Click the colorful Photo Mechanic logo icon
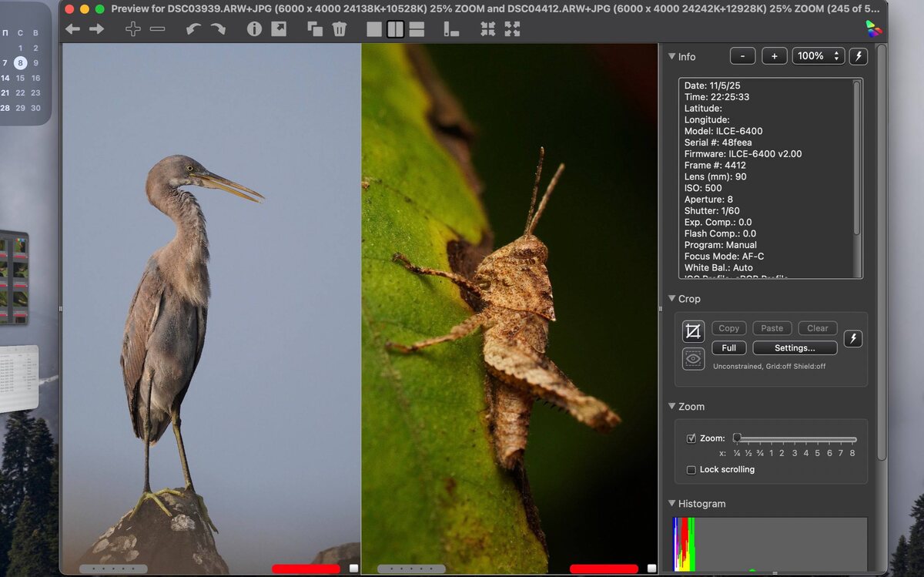 [873, 29]
